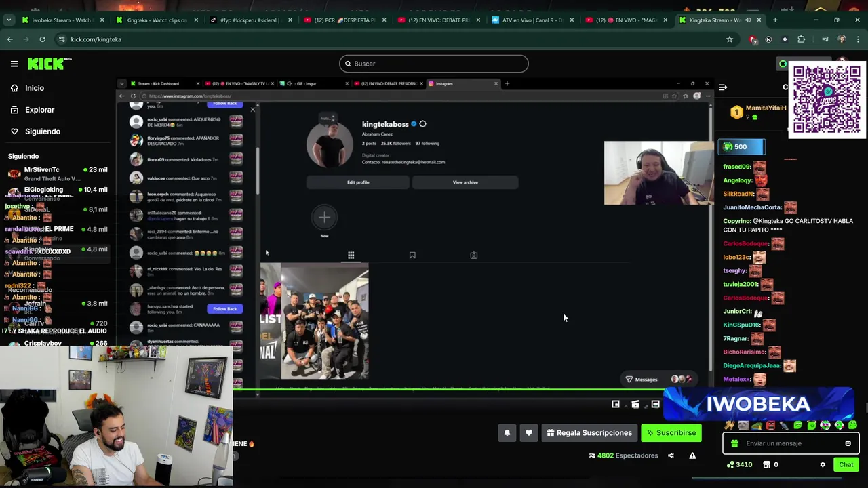868x488 pixels.
Task: Send message with the green Chat button
Action: [x=846, y=464]
